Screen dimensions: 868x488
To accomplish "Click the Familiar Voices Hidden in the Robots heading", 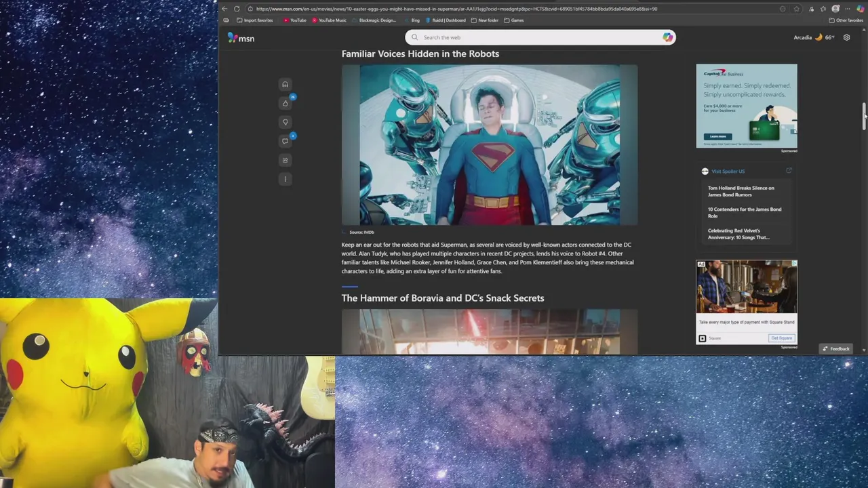I will pos(420,54).
